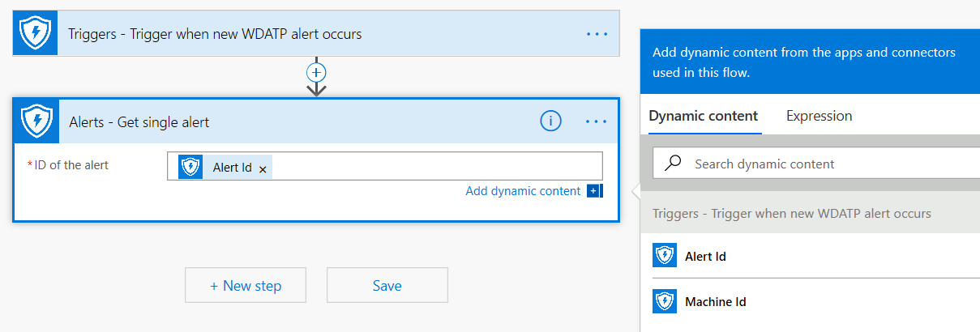Remove the Alert Id token with its x
980x332 pixels.
pyautogui.click(x=263, y=168)
